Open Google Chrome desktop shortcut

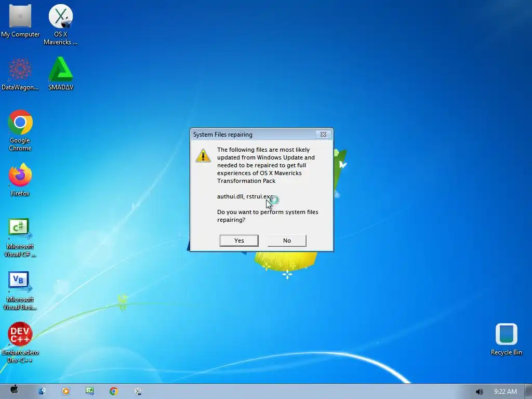(20, 130)
